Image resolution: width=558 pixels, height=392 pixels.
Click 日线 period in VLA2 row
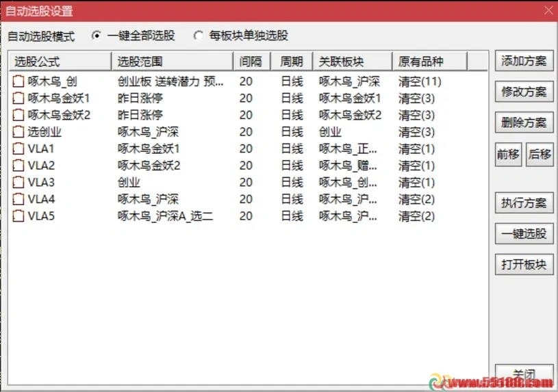(x=292, y=166)
